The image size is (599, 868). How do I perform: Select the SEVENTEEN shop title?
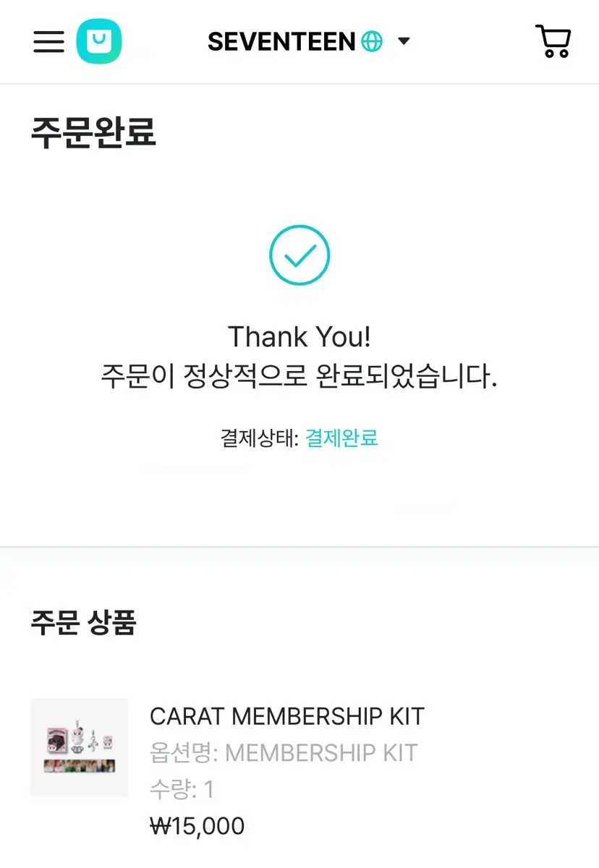click(281, 41)
